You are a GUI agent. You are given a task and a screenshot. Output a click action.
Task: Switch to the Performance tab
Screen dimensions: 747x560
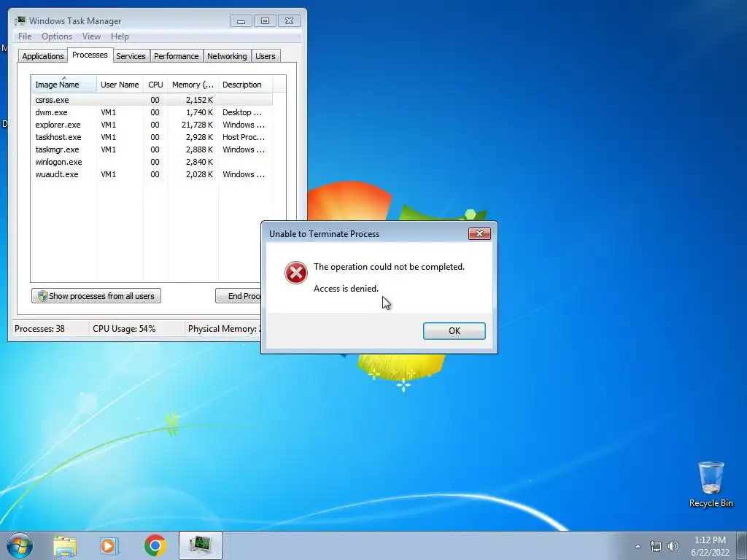point(176,56)
